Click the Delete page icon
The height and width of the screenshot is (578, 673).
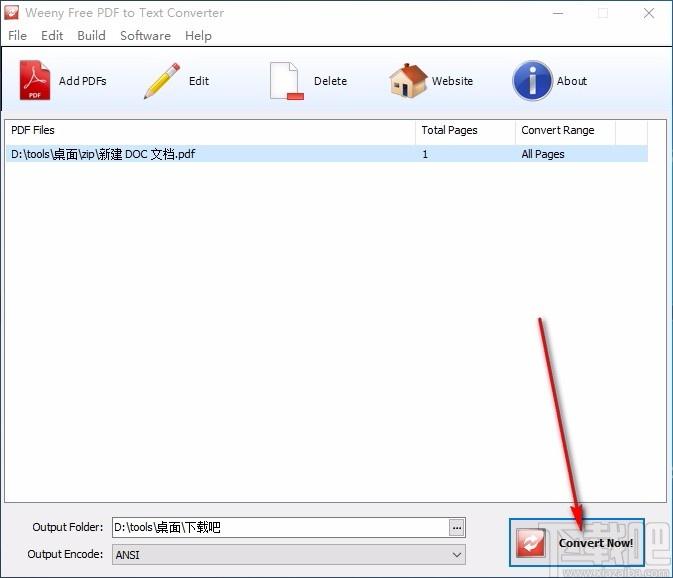[286, 81]
